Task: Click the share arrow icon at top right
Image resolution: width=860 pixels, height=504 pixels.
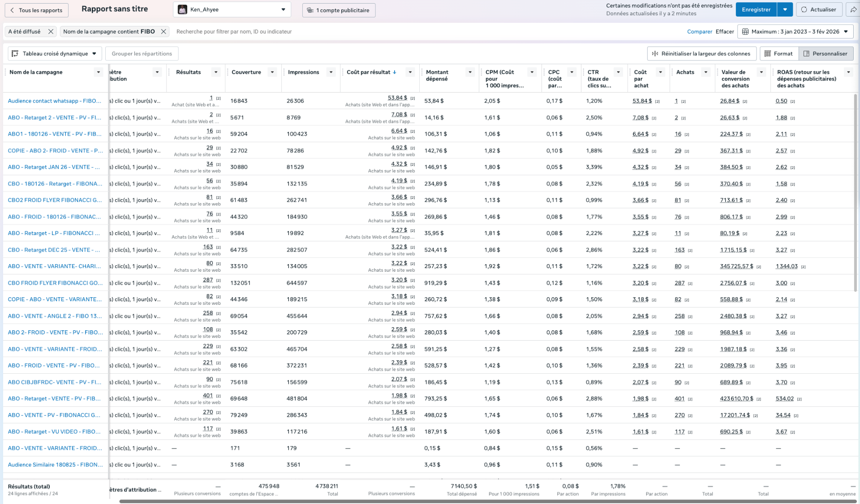Action: 853,9
